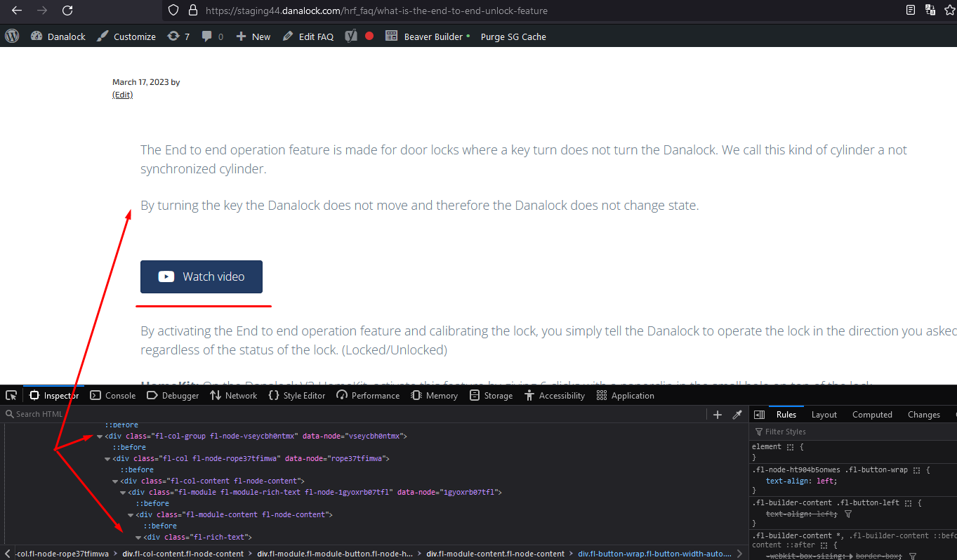Click the Search HTML field

click(355, 414)
